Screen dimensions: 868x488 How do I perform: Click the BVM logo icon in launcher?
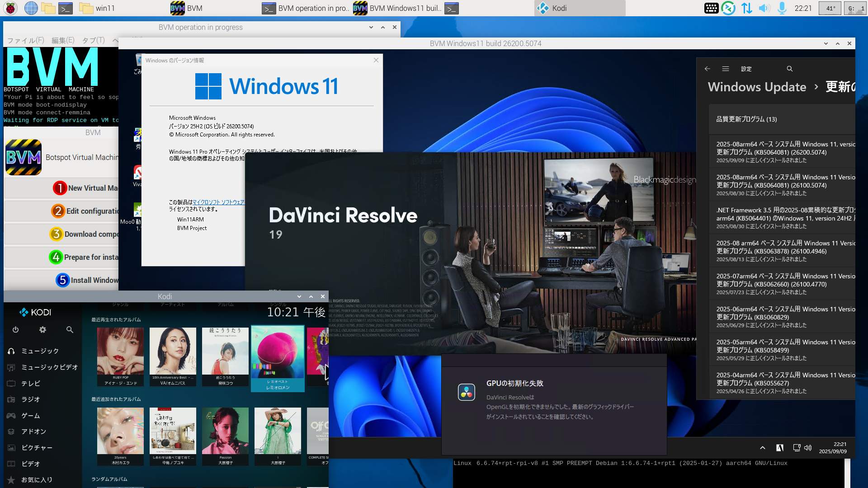coord(24,157)
